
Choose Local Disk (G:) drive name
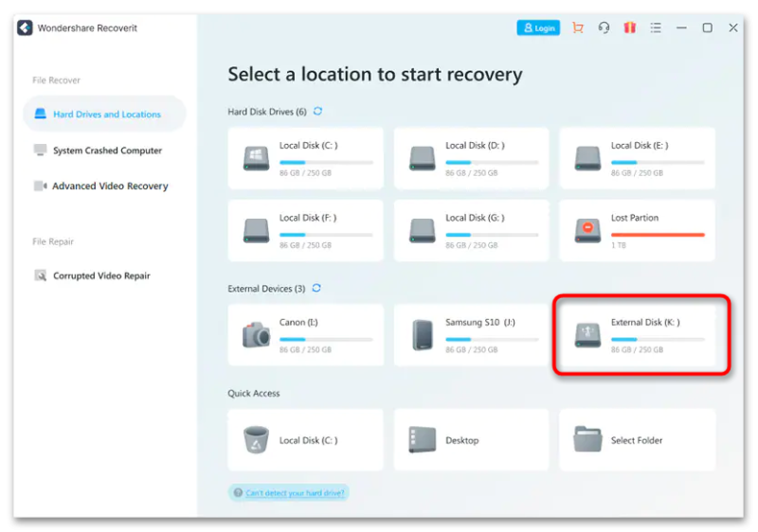[475, 218]
